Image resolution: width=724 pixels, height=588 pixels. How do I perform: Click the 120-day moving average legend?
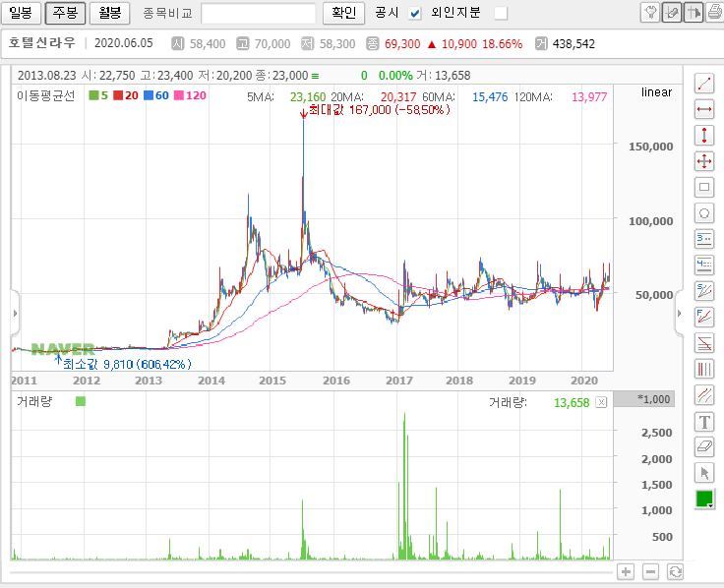(x=190, y=95)
